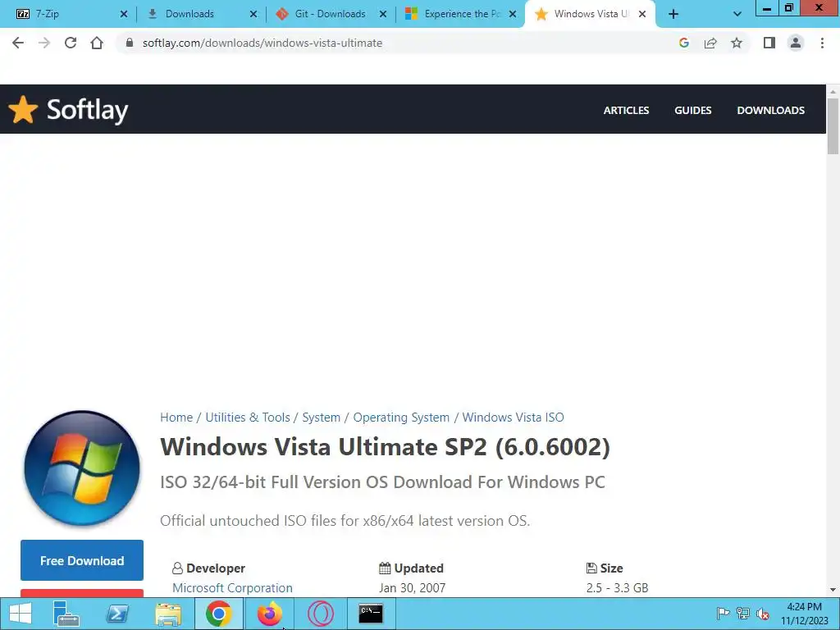
Task: Select the heading "Windows Vista Ultimate SP2 (6.0.6002)"
Action: pyautogui.click(x=386, y=447)
